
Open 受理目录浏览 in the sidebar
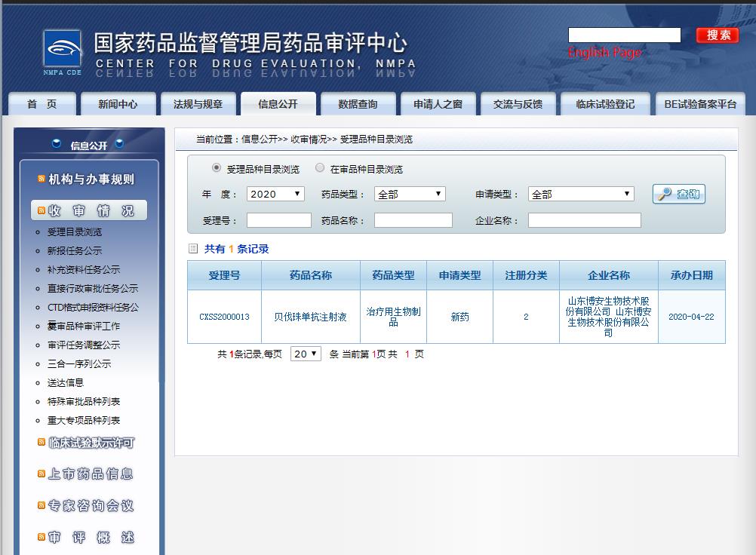[75, 232]
